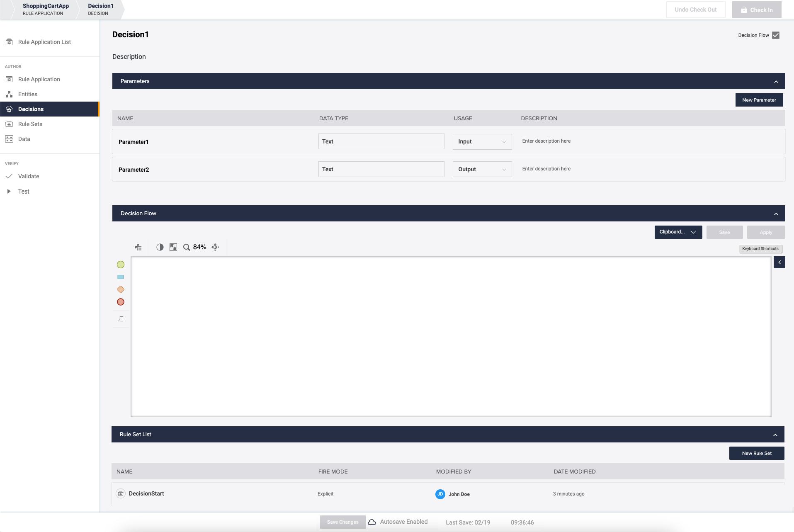Collapse the Rule Set List section
The image size is (794, 532).
pyautogui.click(x=775, y=435)
